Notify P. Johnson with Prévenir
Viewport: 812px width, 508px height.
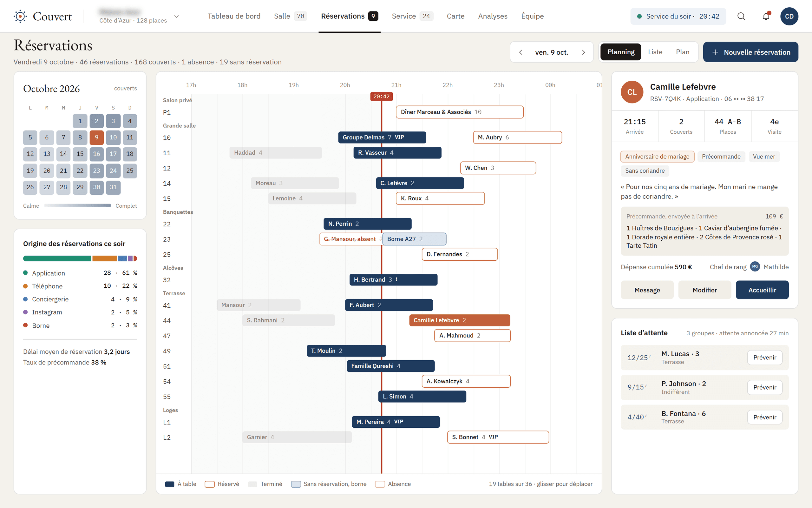click(x=765, y=387)
